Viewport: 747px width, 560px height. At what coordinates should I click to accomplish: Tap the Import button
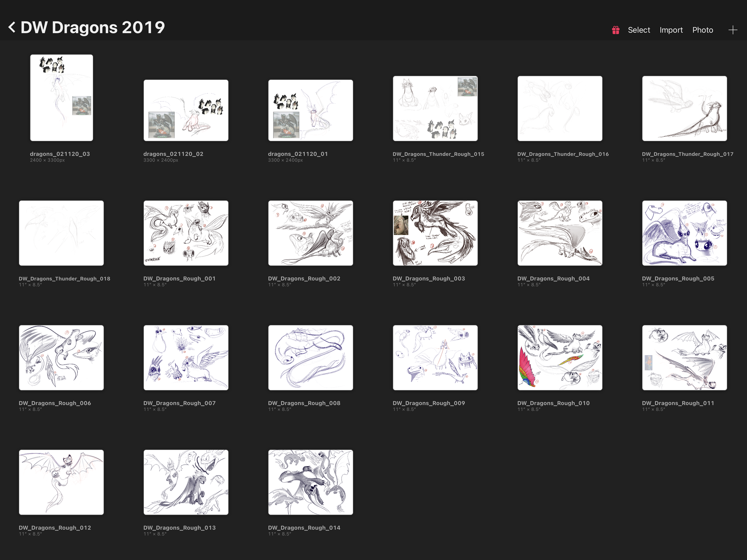point(671,30)
